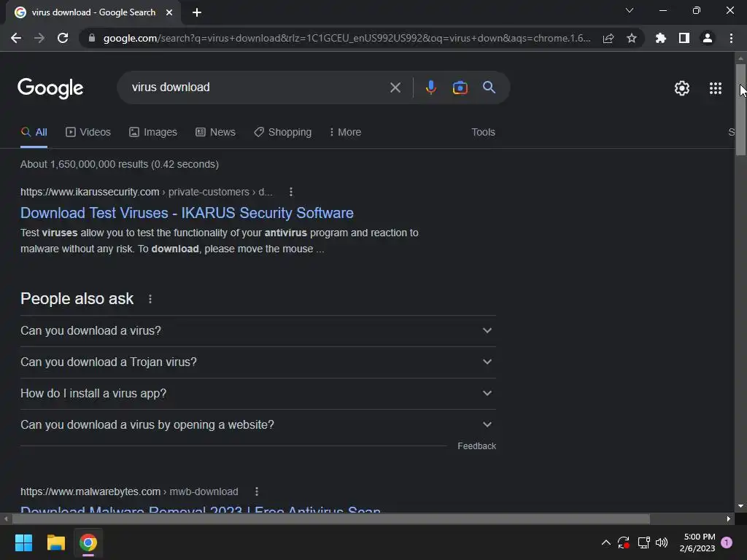The height and width of the screenshot is (560, 747).
Task: Click the browser forward arrow
Action: tap(39, 38)
